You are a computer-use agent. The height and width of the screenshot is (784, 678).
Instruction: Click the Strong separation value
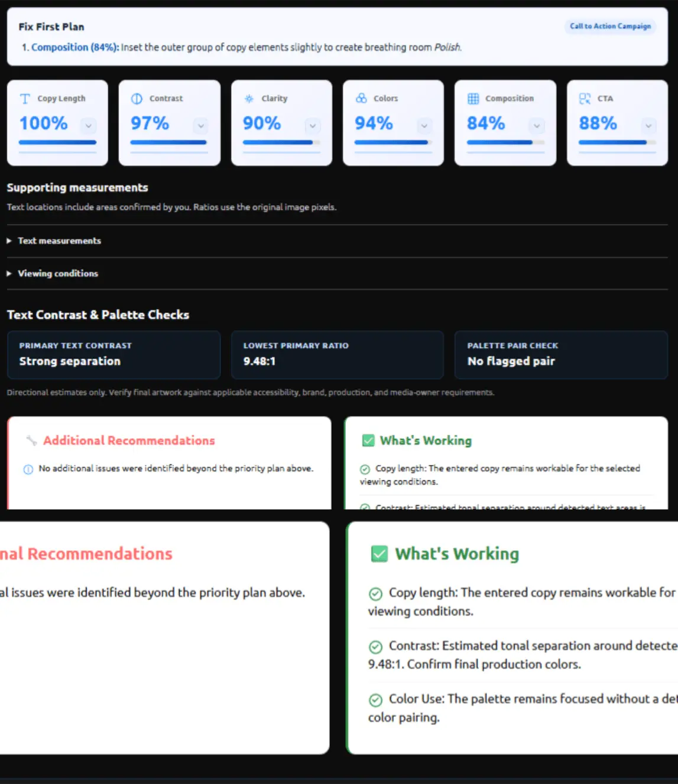tap(70, 361)
